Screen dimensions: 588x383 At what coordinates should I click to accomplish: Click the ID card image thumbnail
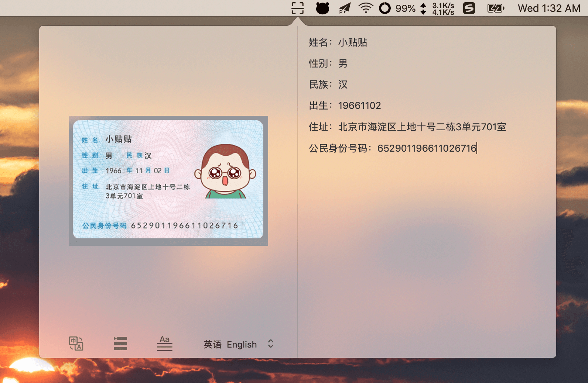point(168,181)
